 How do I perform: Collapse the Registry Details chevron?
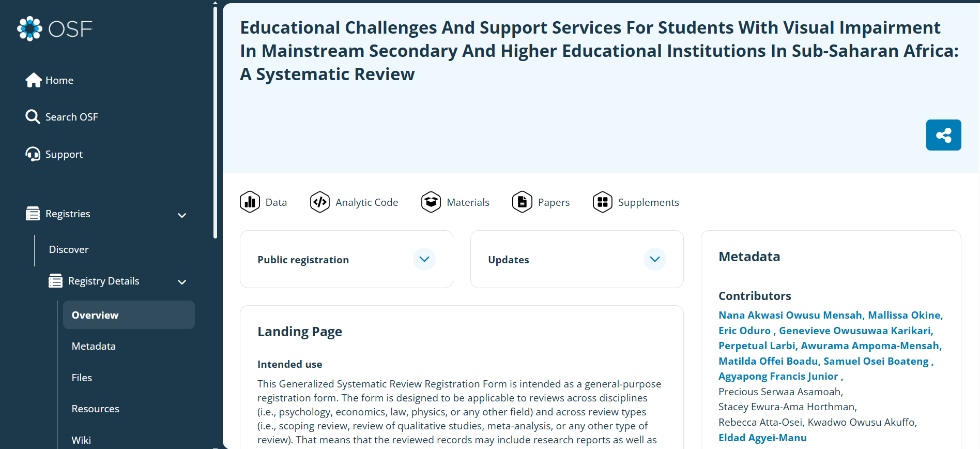pos(182,282)
